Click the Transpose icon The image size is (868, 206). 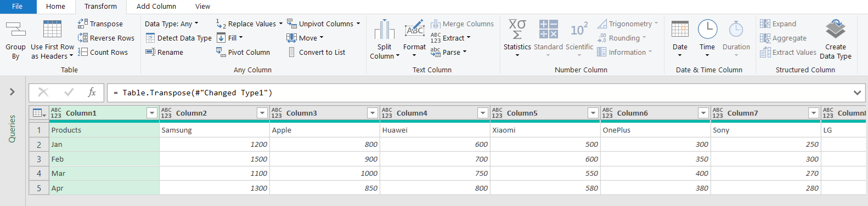coord(83,24)
